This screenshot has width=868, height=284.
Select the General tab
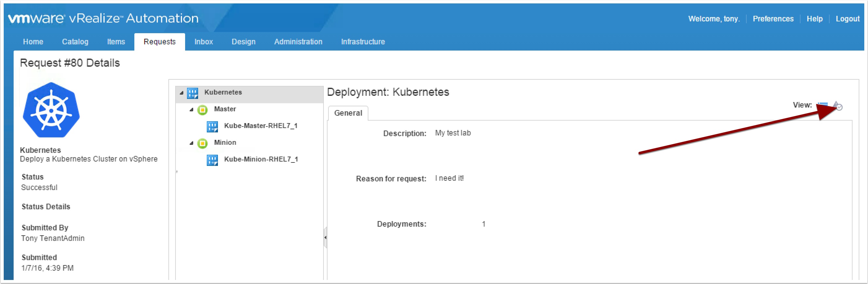[348, 113]
